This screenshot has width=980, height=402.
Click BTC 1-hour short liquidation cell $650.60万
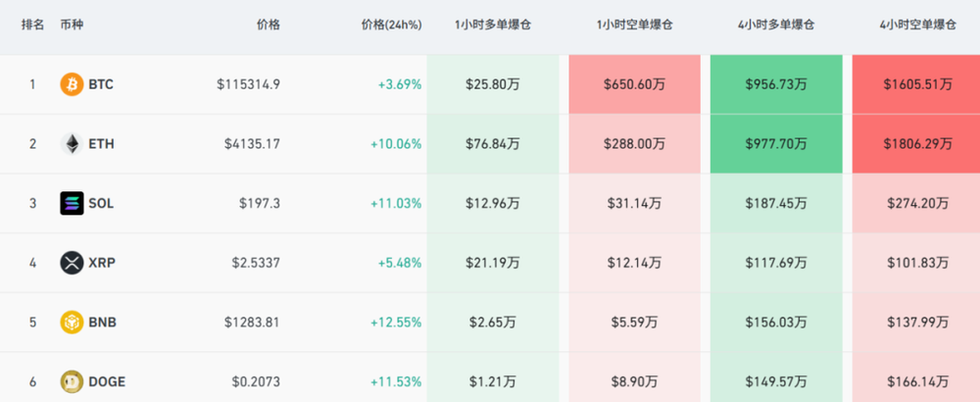pos(634,84)
